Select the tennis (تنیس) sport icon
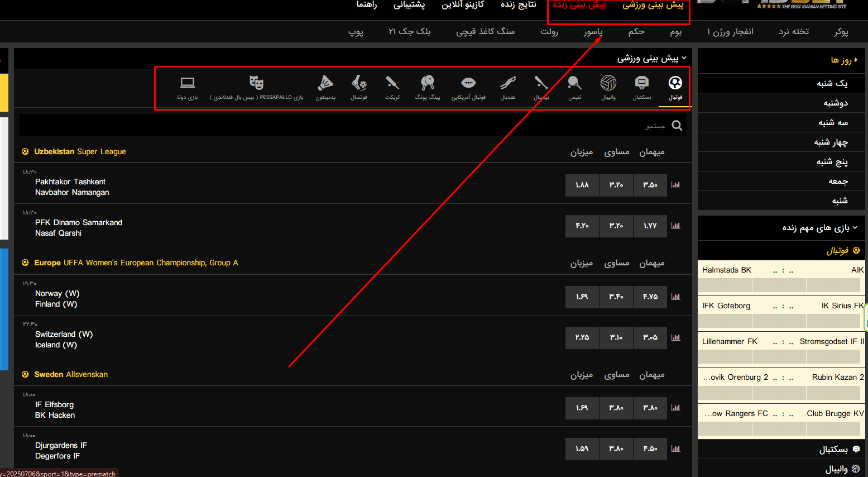 coord(575,83)
